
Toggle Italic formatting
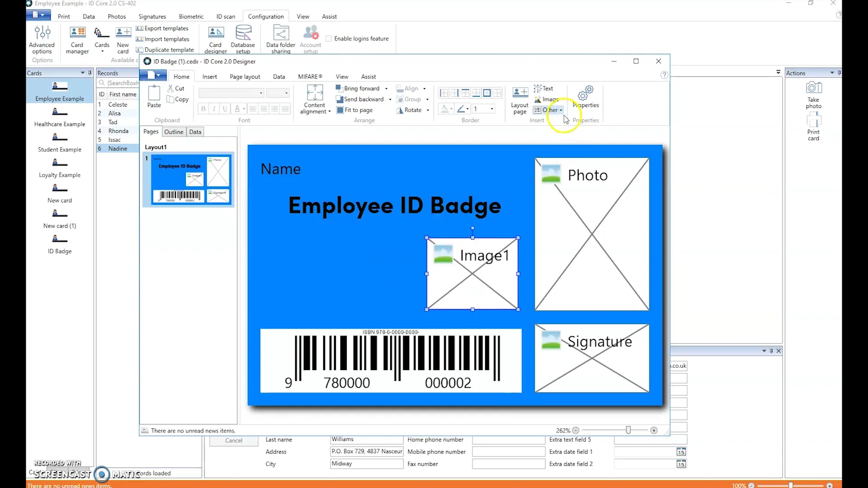(x=214, y=108)
